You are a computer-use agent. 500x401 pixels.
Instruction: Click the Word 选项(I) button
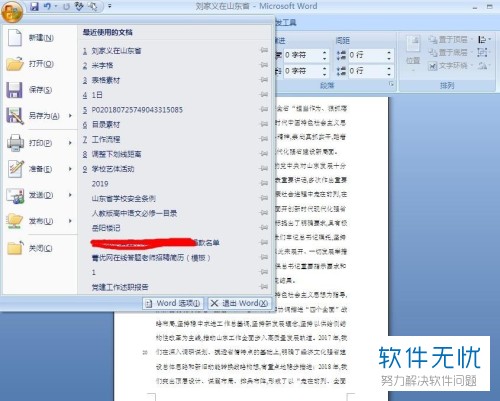coord(173,303)
